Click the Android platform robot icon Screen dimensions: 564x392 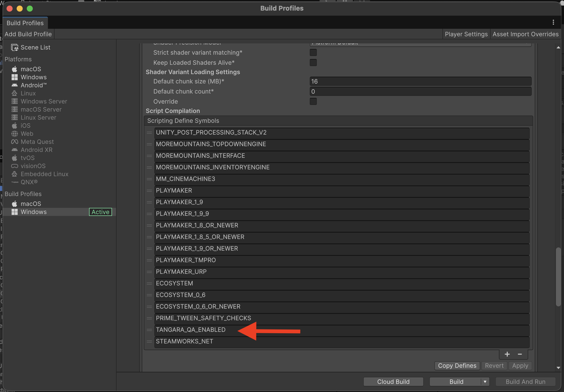(15, 85)
